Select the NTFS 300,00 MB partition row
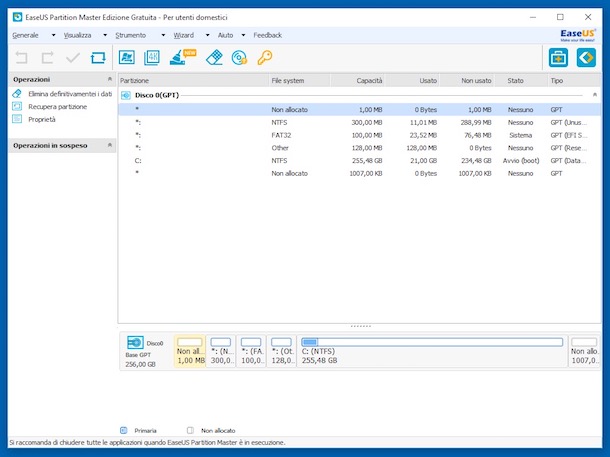Viewport: 610px width, 457px height. click(x=359, y=123)
